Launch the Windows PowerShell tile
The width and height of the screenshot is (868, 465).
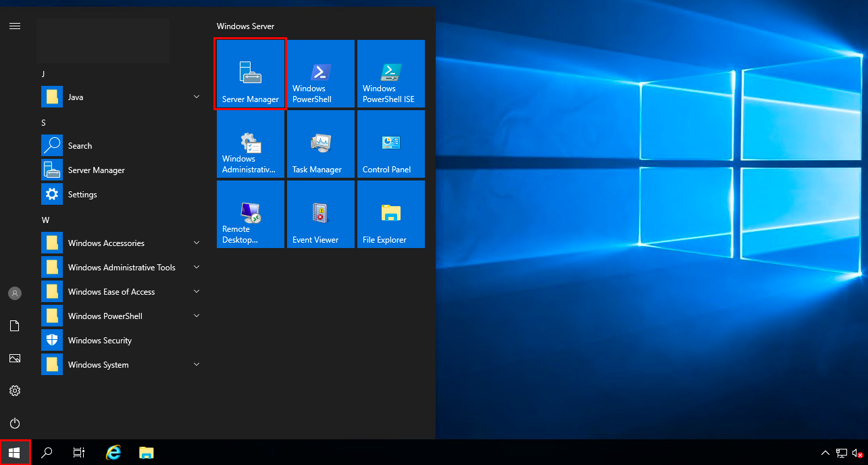(321, 74)
